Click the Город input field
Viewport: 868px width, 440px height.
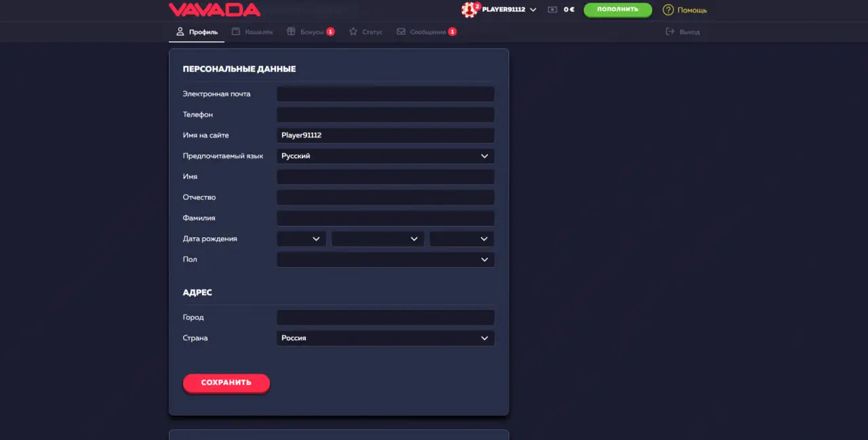[385, 317]
